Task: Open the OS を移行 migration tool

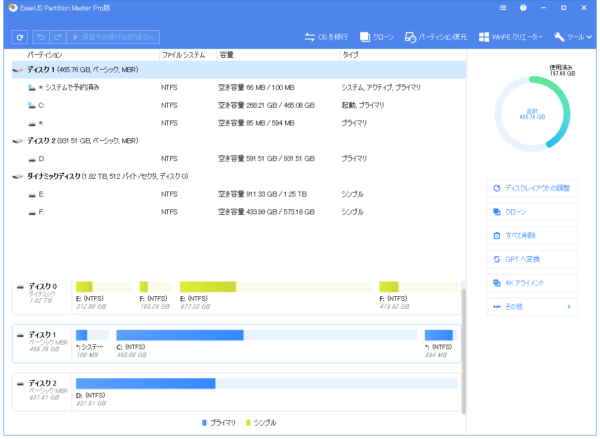Action: coord(324,37)
